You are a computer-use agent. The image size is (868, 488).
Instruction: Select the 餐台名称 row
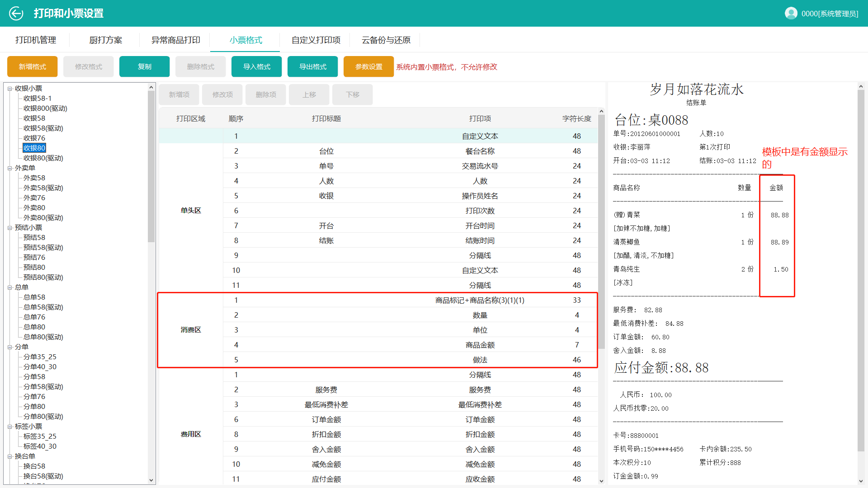[410, 151]
